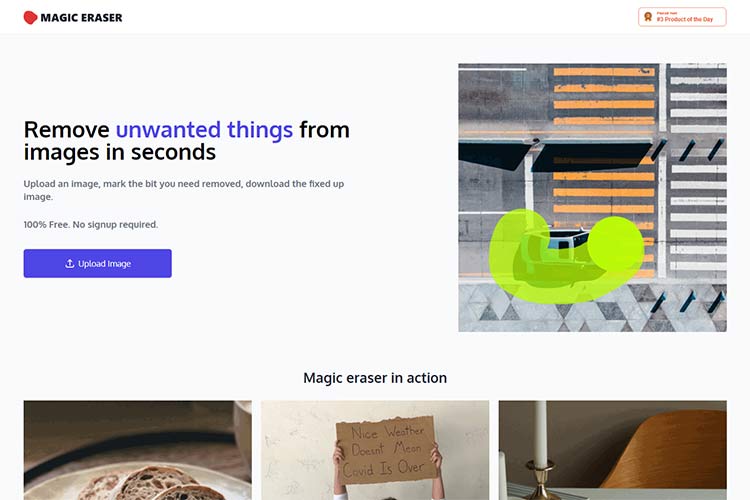Image resolution: width=750 pixels, height=500 pixels.
Task: Click the MAGIC ERASER wordmark
Action: [81, 18]
